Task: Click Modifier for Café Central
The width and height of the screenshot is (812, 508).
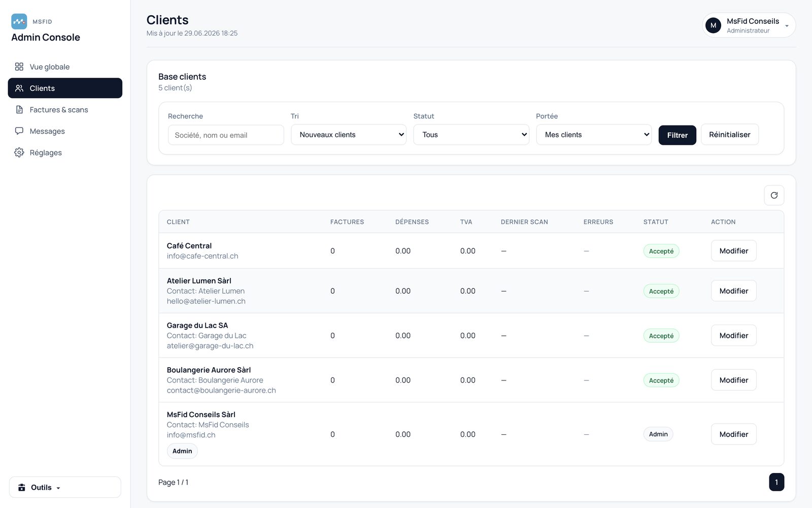Action: [x=733, y=251]
